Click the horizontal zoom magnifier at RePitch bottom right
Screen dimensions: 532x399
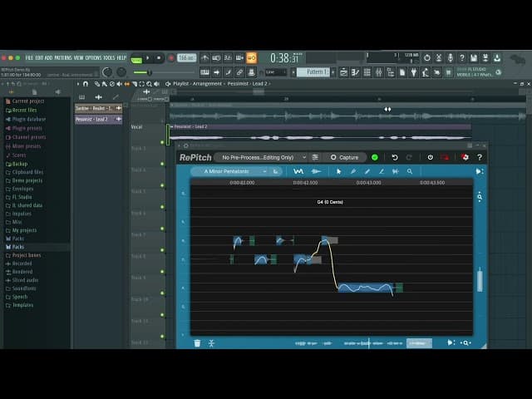click(466, 343)
